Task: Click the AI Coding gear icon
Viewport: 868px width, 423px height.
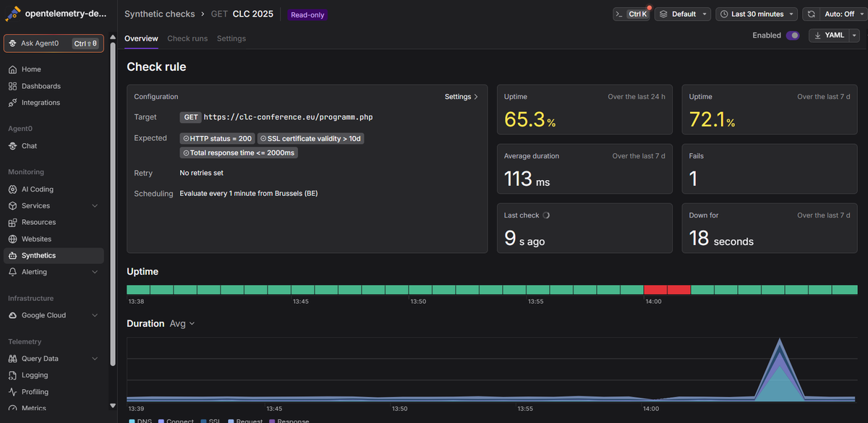Action: click(13, 189)
